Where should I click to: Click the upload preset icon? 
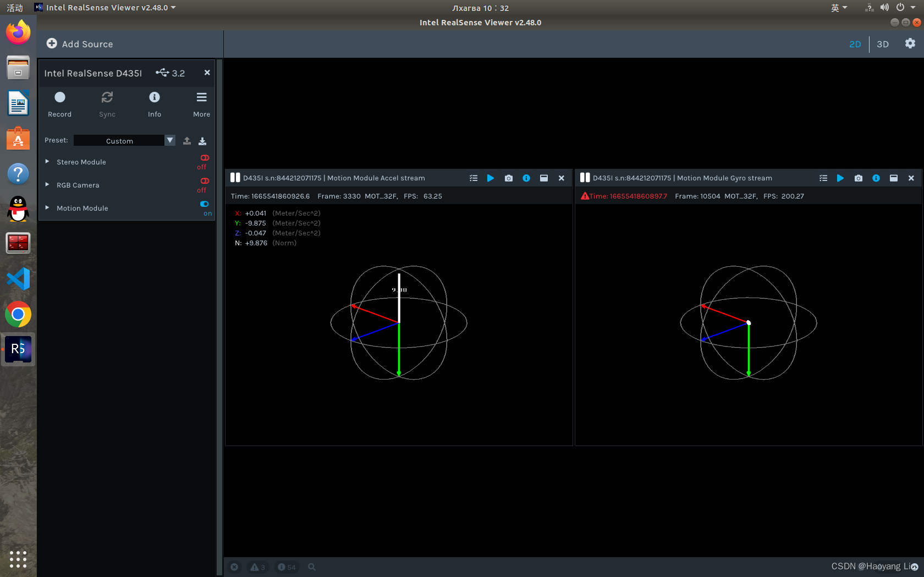point(187,141)
